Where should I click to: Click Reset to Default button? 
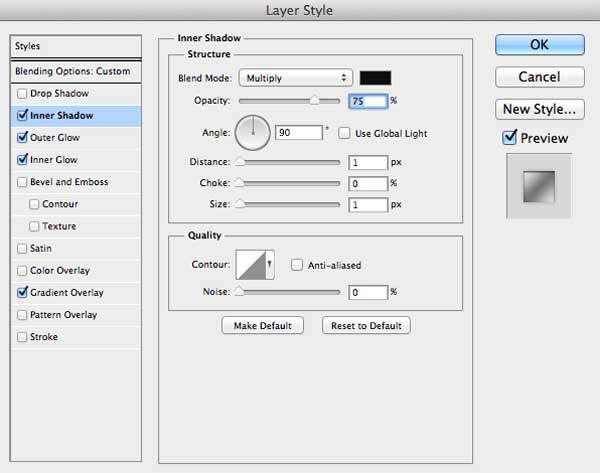pos(366,325)
